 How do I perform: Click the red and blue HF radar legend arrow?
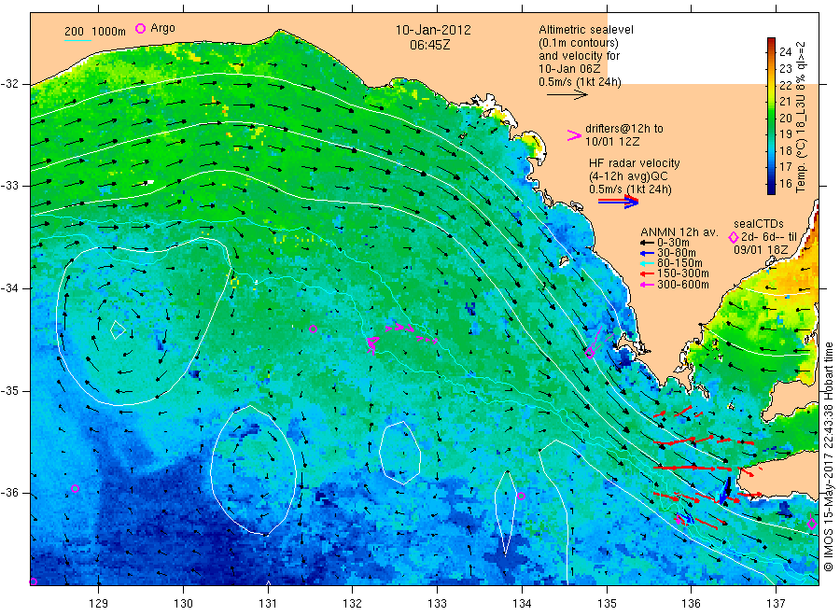[x=618, y=202]
